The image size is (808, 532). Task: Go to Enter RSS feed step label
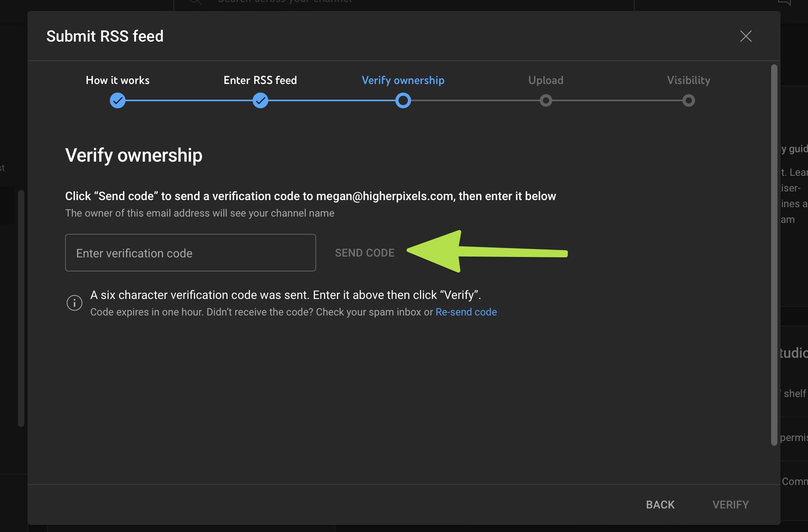[x=260, y=80]
